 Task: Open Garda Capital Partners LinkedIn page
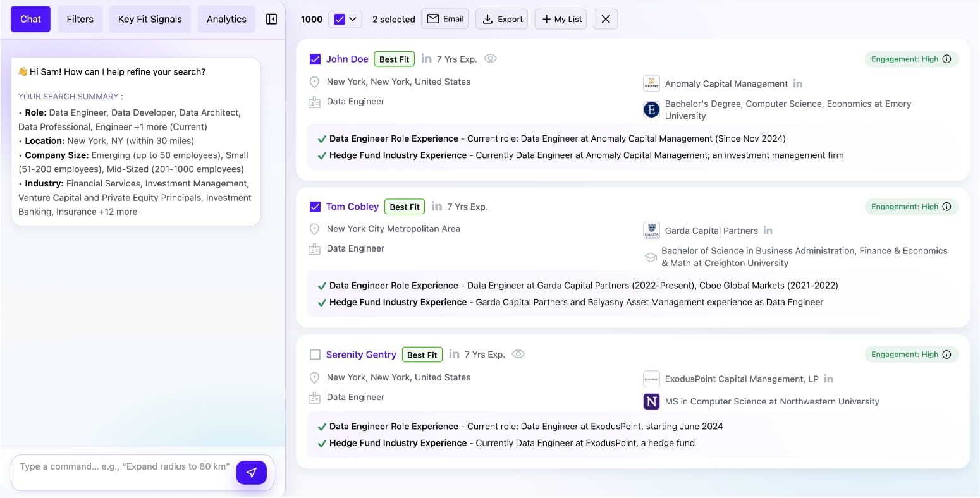pos(768,231)
